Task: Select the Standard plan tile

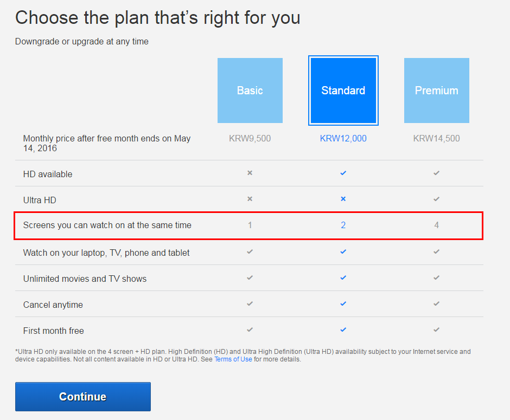Action: (343, 91)
